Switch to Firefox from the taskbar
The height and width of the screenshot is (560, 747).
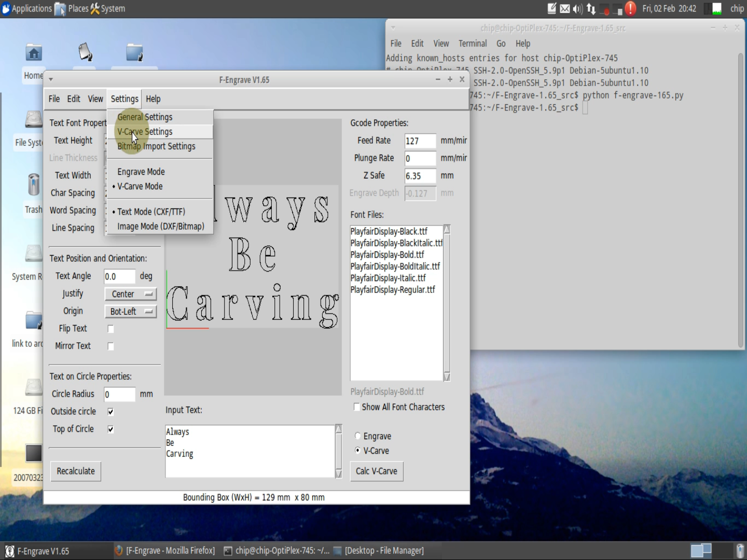(171, 550)
